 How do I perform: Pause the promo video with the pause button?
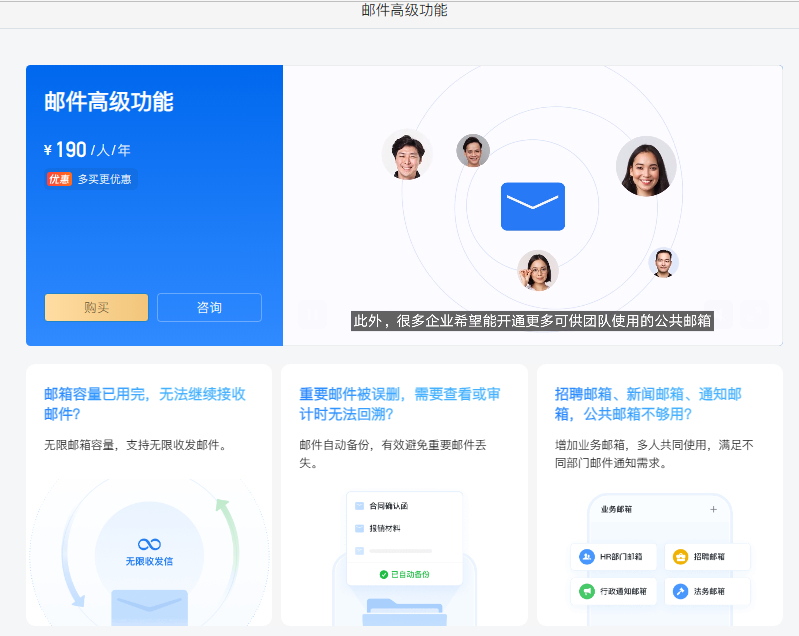coord(313,315)
